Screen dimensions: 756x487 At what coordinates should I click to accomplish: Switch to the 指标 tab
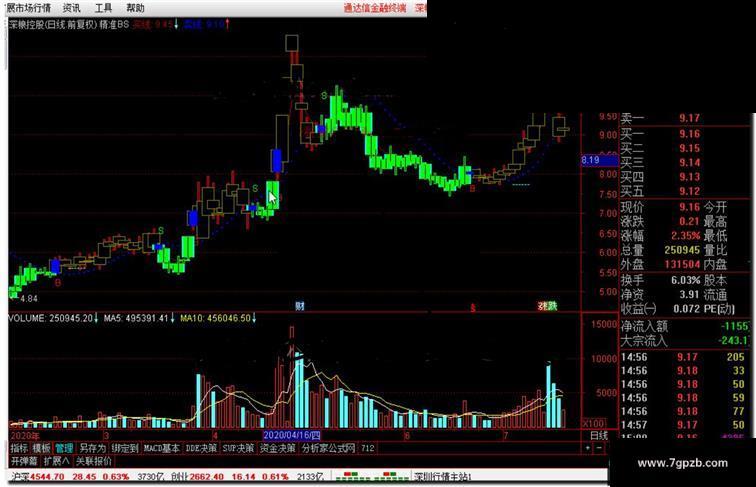(19, 448)
